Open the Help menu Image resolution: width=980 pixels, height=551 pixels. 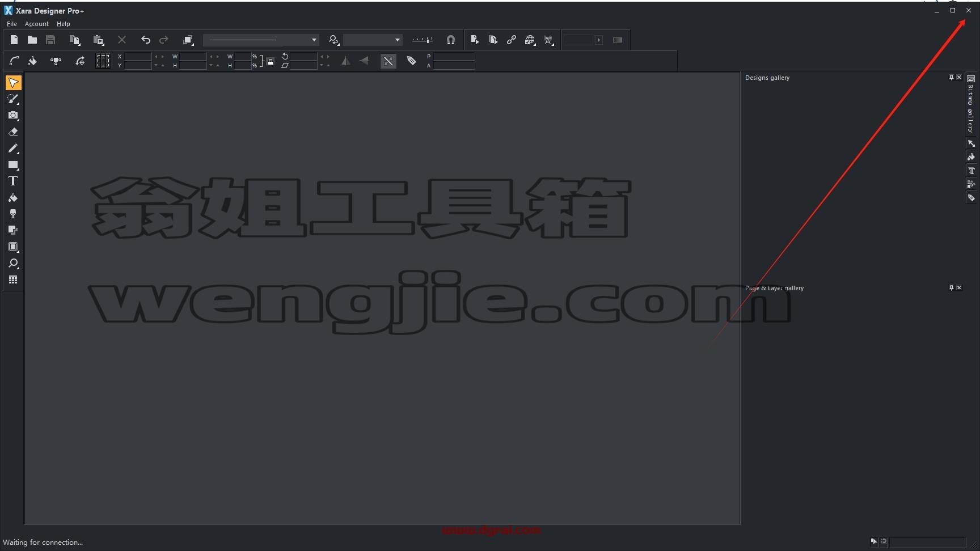click(x=64, y=24)
